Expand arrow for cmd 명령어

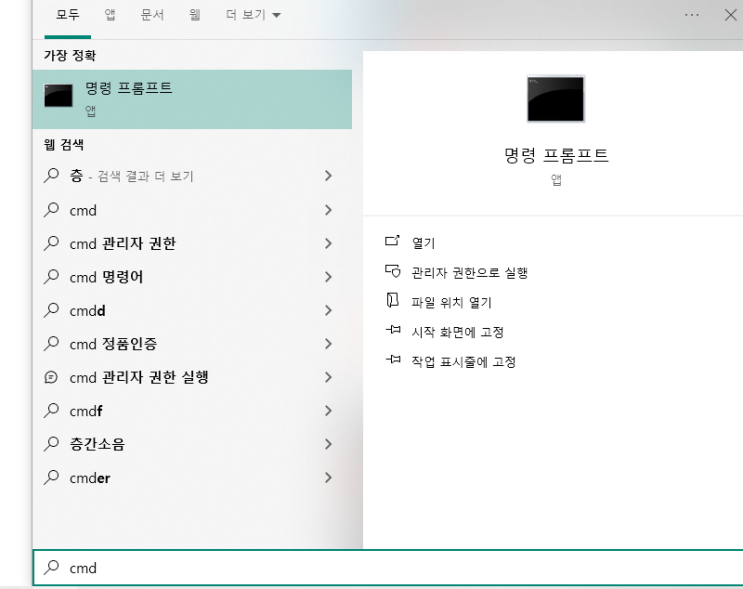click(x=328, y=277)
